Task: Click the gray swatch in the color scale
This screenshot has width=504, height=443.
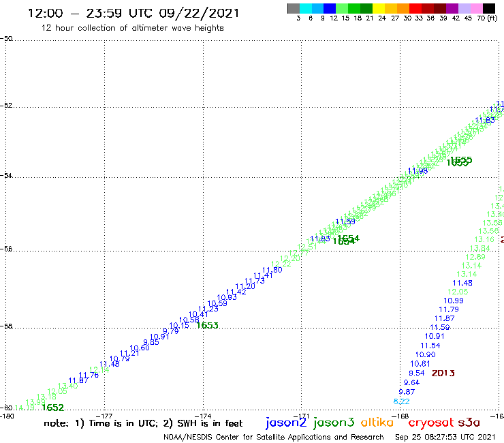Action: 294,8
